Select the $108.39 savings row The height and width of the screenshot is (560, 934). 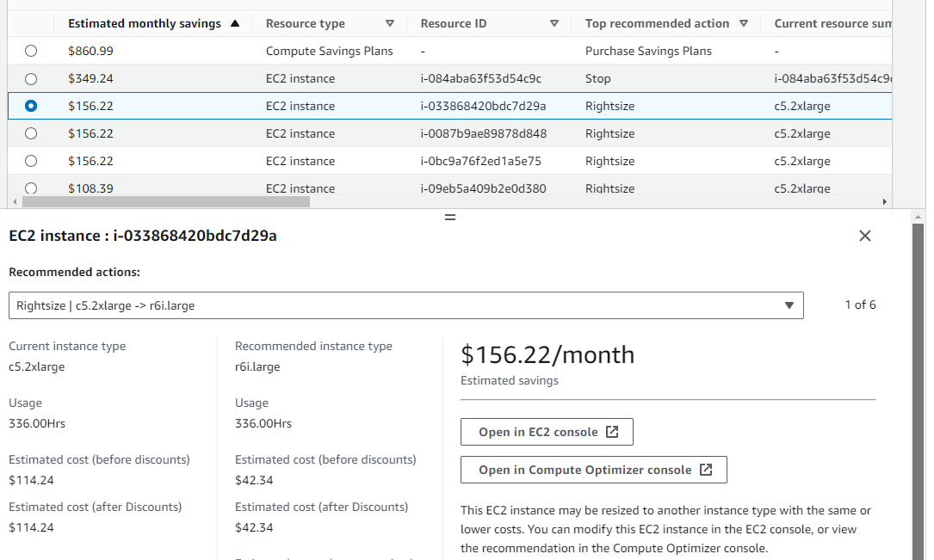tap(31, 188)
